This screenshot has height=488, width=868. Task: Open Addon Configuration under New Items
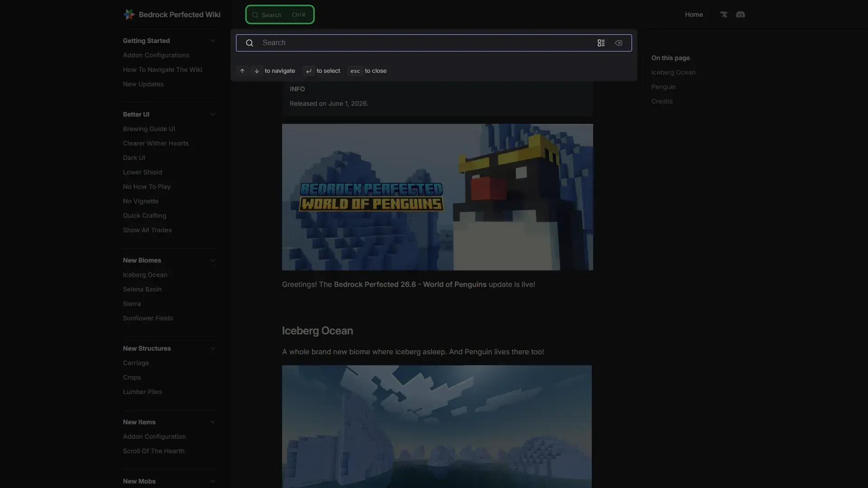155,436
